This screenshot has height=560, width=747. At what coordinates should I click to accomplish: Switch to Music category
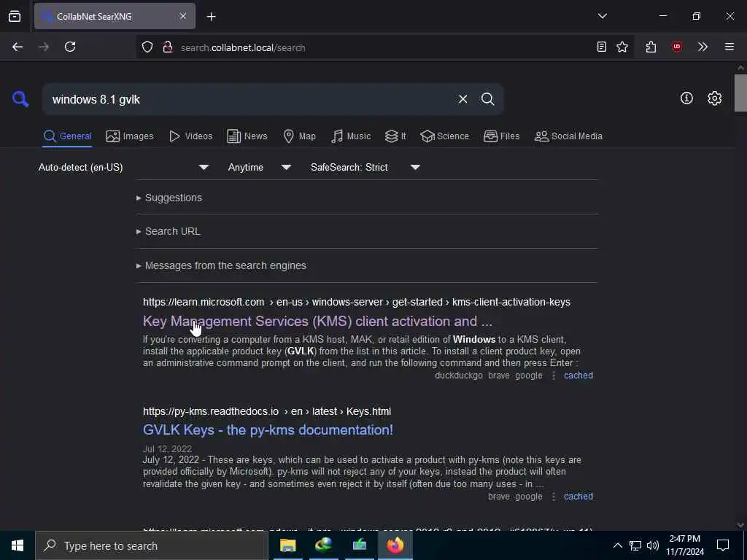click(351, 136)
